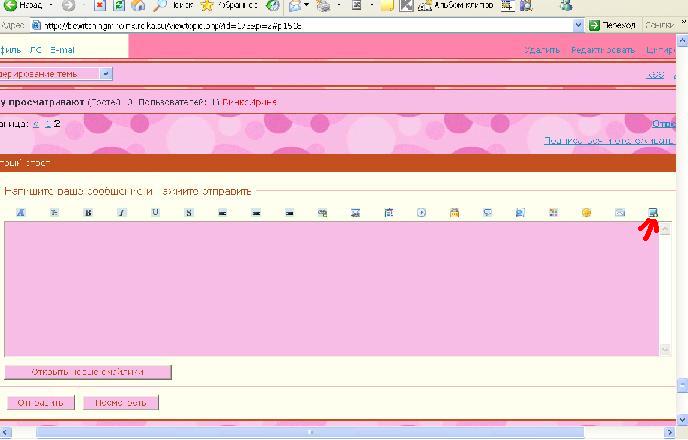Open the Ссылки links toolbar label
Image resolution: width=688 pixels, height=440 pixels.
(x=659, y=25)
